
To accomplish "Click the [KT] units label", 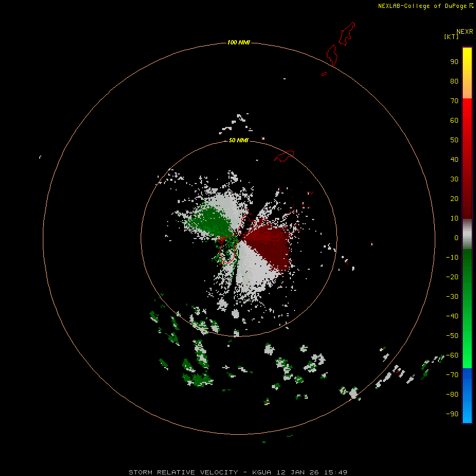I will tap(452, 36).
